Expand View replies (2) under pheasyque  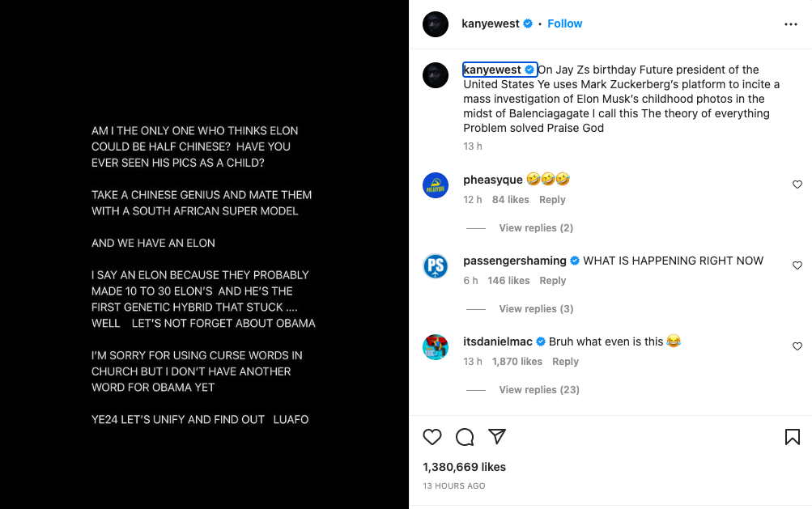(535, 228)
